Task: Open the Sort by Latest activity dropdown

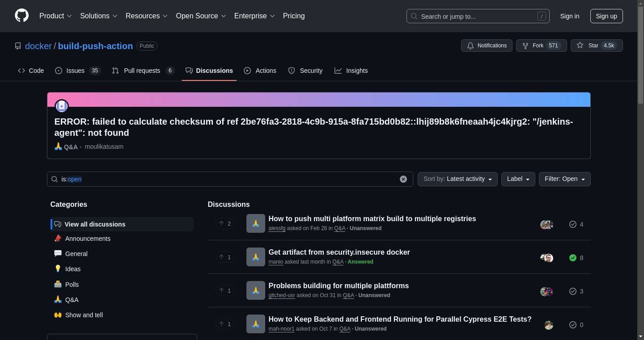Action: pyautogui.click(x=458, y=179)
